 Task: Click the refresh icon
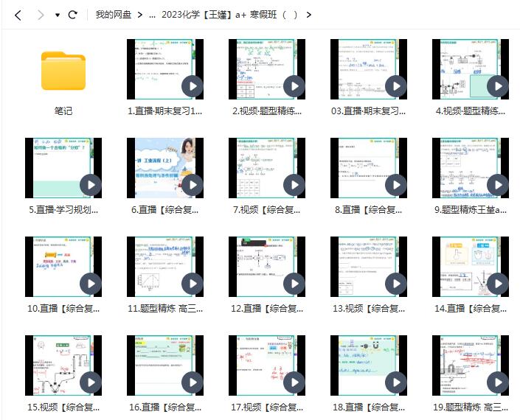click(72, 15)
